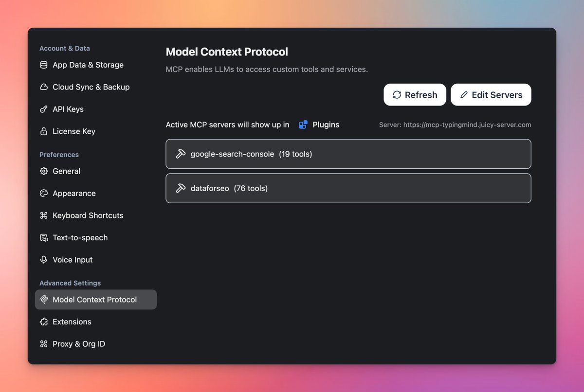Select Model Context Protocol in sidebar
Screen dimensions: 584x392
pyautogui.click(x=95, y=300)
